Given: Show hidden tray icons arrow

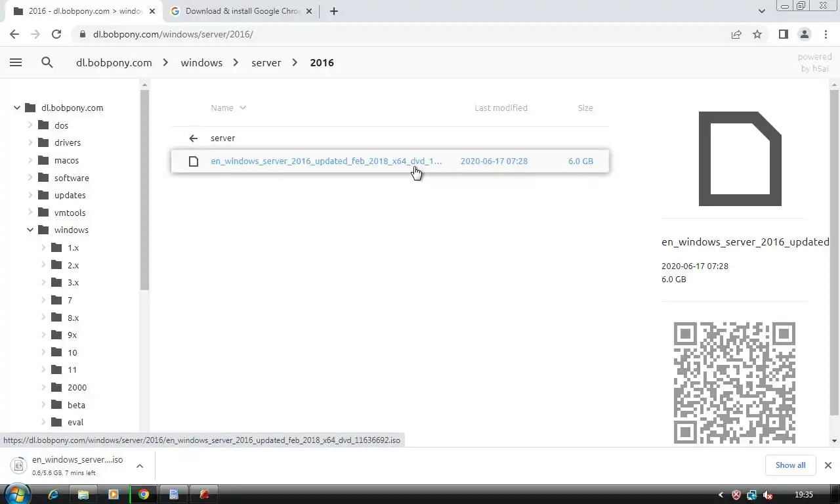Looking at the screenshot, I should coord(721,495).
